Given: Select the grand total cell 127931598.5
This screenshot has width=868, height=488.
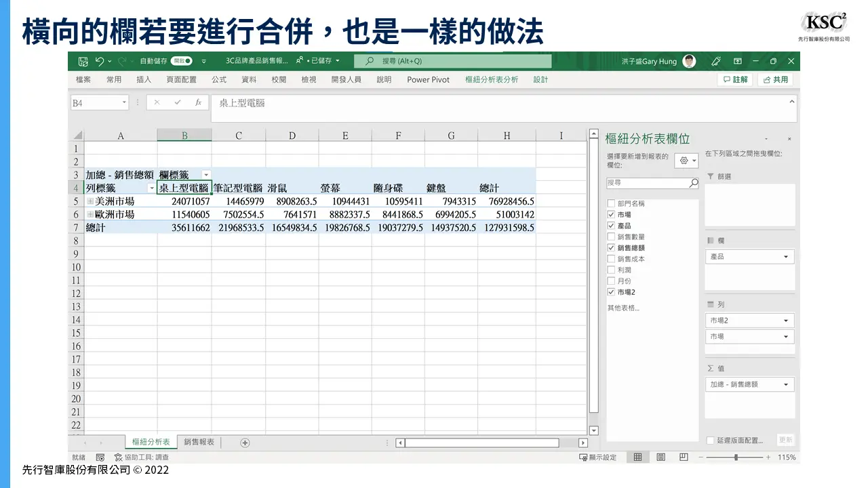Looking at the screenshot, I should [x=507, y=227].
